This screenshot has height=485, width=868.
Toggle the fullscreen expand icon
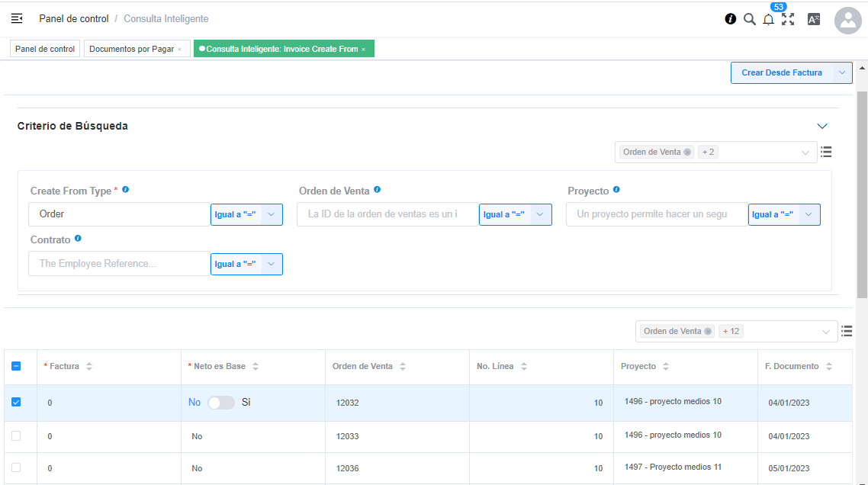click(788, 19)
